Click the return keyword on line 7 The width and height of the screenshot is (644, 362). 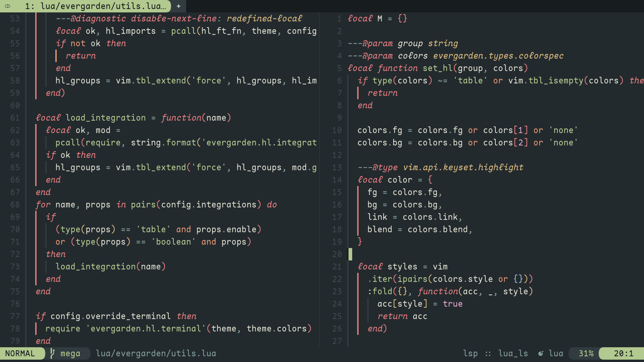tap(383, 93)
